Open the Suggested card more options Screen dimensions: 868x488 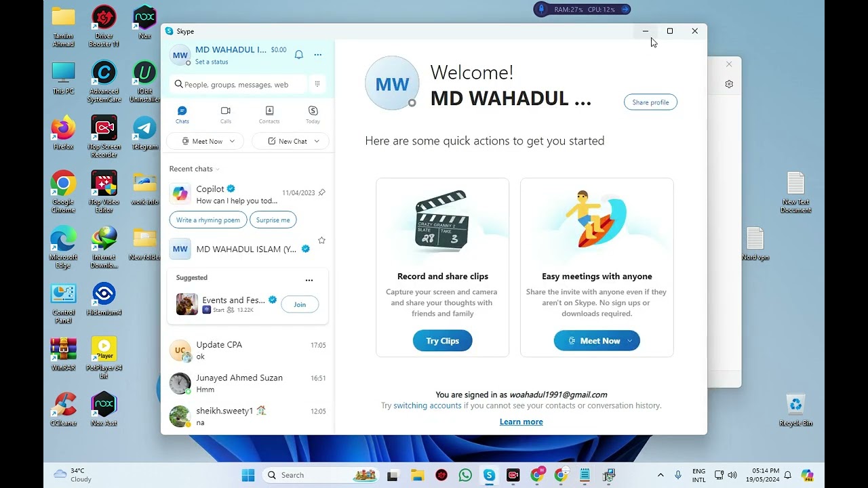pyautogui.click(x=309, y=280)
